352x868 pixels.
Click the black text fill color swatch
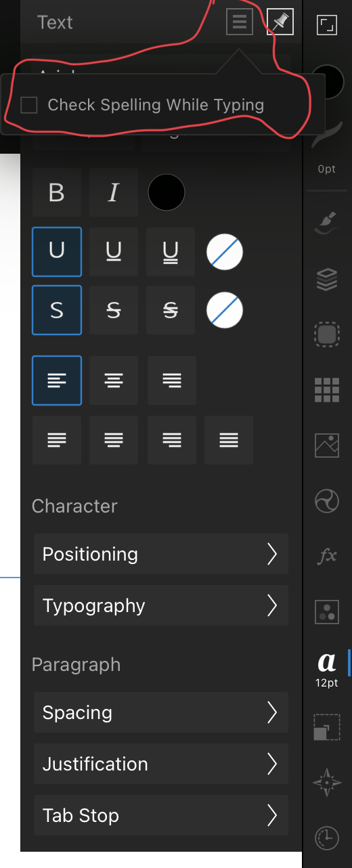point(167,192)
